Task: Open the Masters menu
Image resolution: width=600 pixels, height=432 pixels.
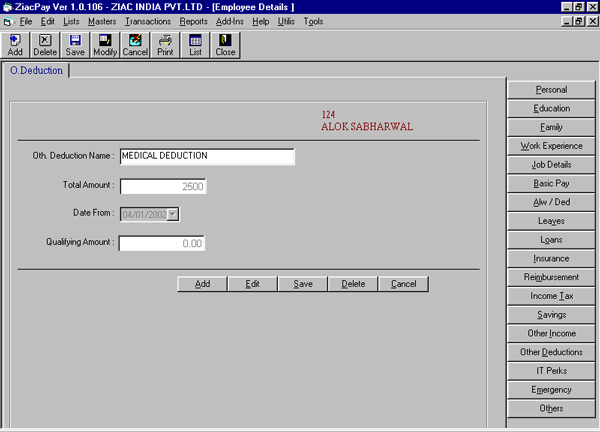Action: pos(102,21)
